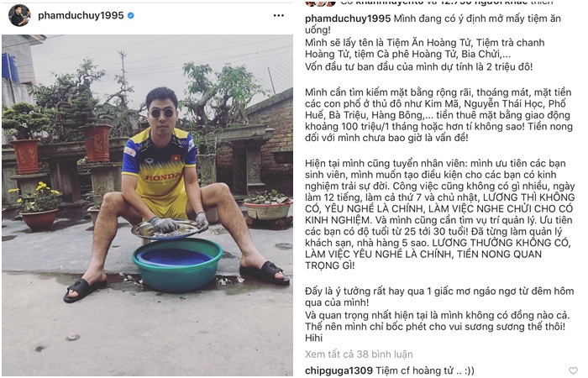
Task: Open the three-dots more options menu
Action: pyautogui.click(x=279, y=15)
